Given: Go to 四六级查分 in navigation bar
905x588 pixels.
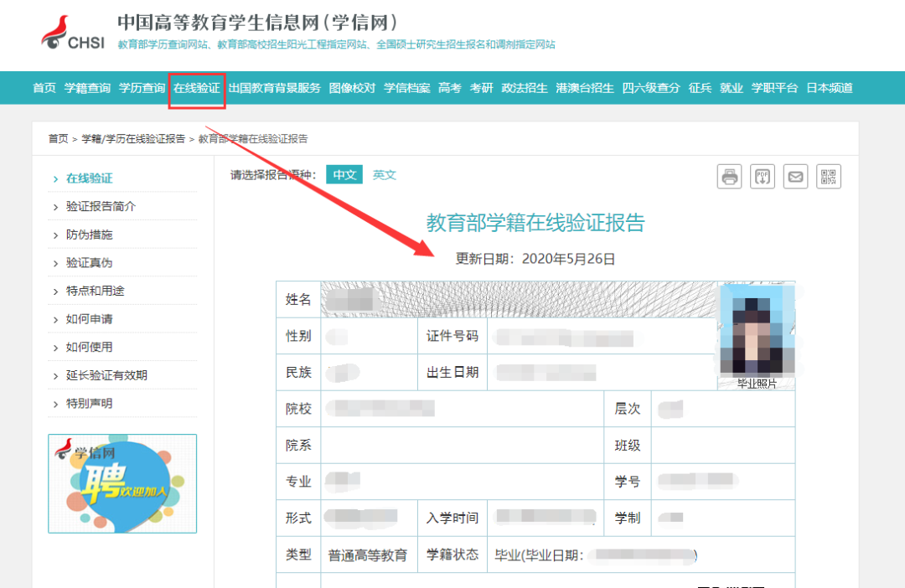Looking at the screenshot, I should click(x=651, y=88).
